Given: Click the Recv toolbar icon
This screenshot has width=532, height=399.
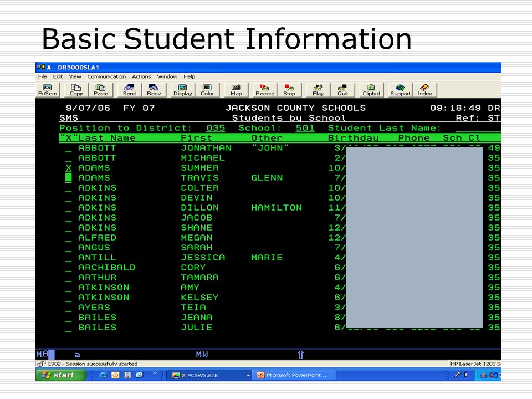Looking at the screenshot, I should tap(154, 90).
